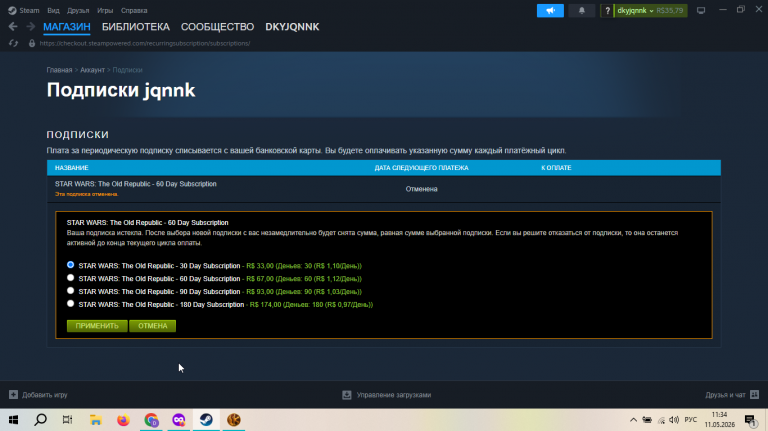
Task: Click the ДАТА СЛЕДУЮЩЕГО ПЛАТЕЖА column header
Action: coord(421,168)
